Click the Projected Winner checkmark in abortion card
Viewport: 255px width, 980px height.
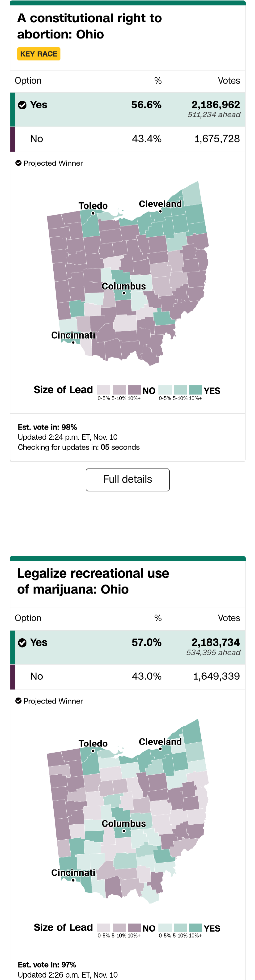(18, 163)
